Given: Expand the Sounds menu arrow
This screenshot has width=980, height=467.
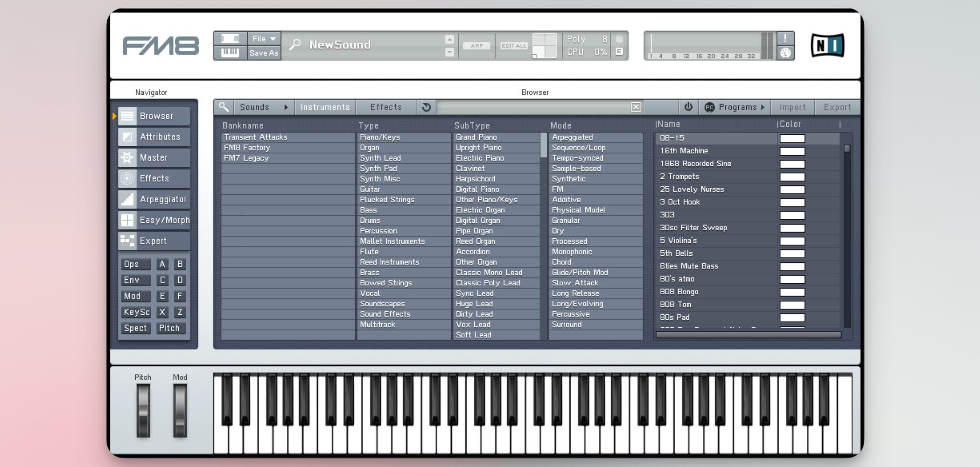Looking at the screenshot, I should [286, 107].
